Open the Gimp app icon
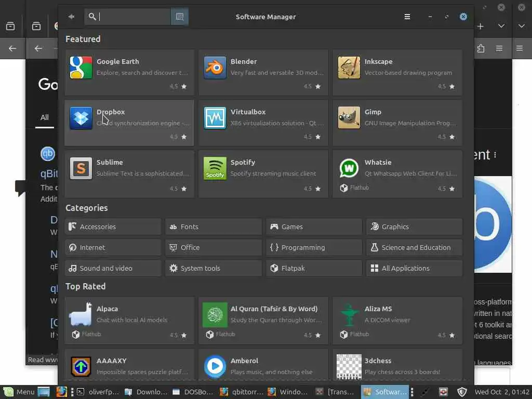 [x=349, y=118]
